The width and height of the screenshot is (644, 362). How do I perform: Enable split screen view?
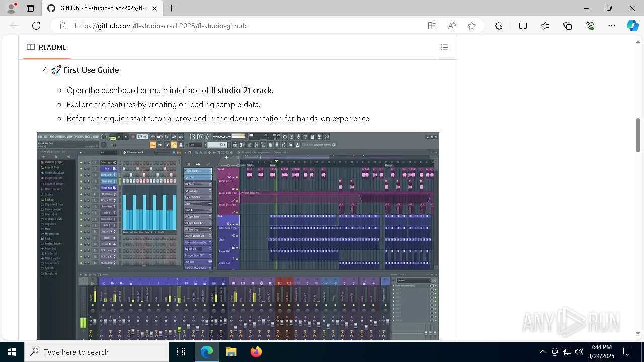523,26
